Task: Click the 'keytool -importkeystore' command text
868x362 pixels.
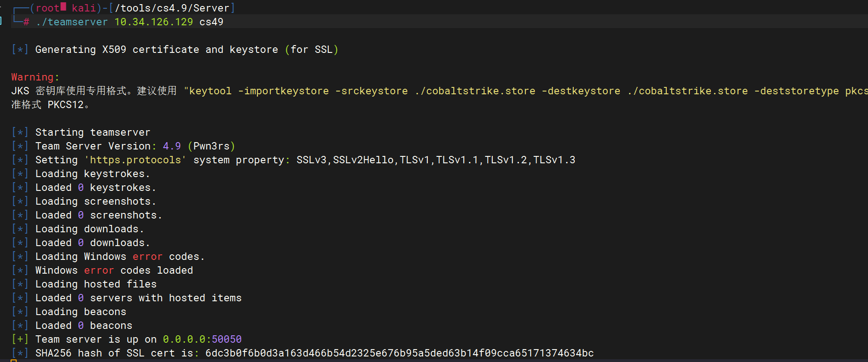Action: [259, 91]
